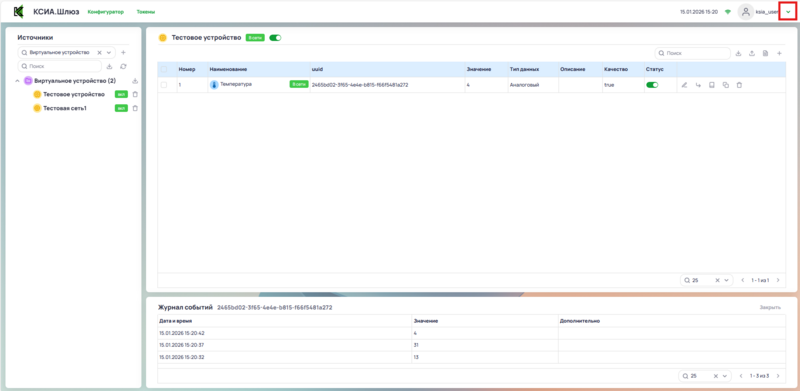The image size is (800, 391).
Task: Click the Поиск field in sources panel
Action: (60, 66)
